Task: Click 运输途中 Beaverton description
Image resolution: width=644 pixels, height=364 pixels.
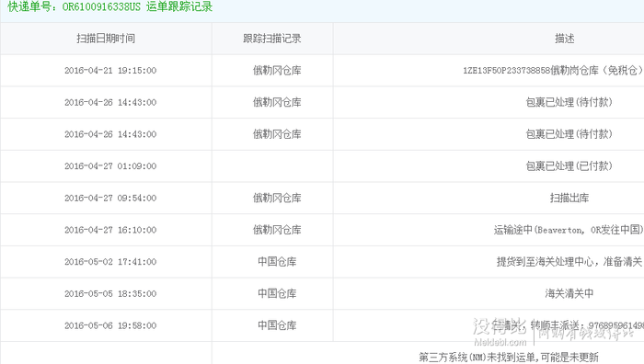Action: click(x=569, y=230)
